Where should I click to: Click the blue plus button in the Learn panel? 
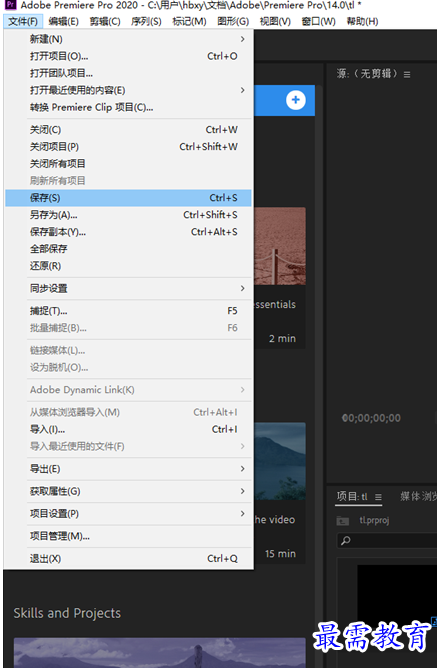click(296, 100)
